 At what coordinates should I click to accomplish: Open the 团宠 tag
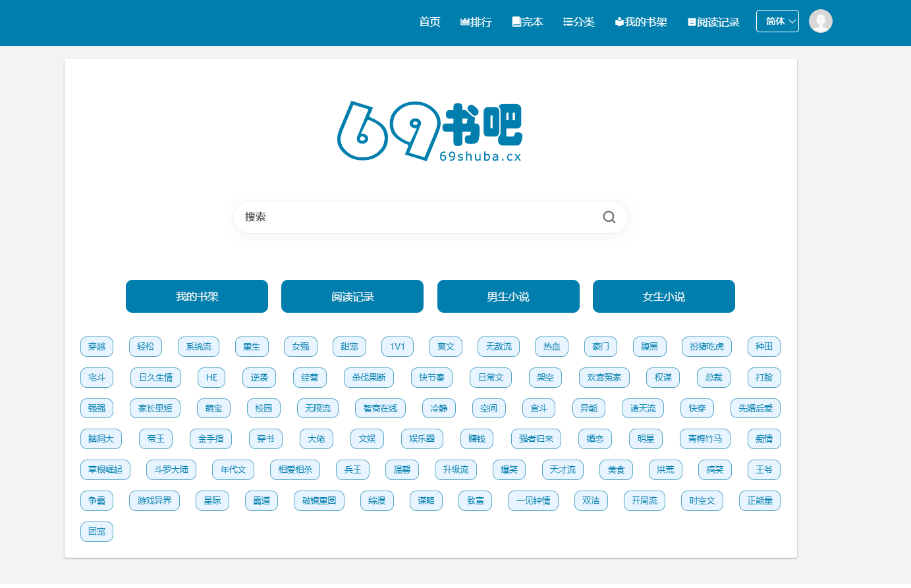(97, 531)
